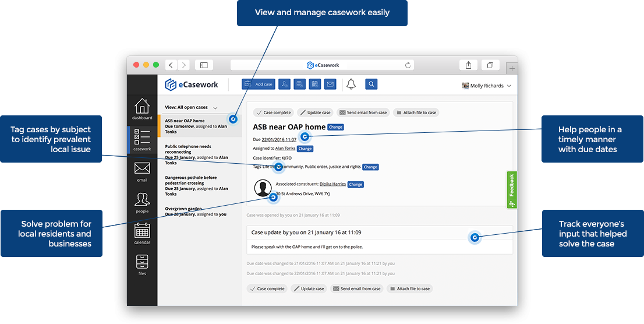This screenshot has width=644, height=324.
Task: Open the Alan Tonks assignee link
Action: [x=285, y=149]
